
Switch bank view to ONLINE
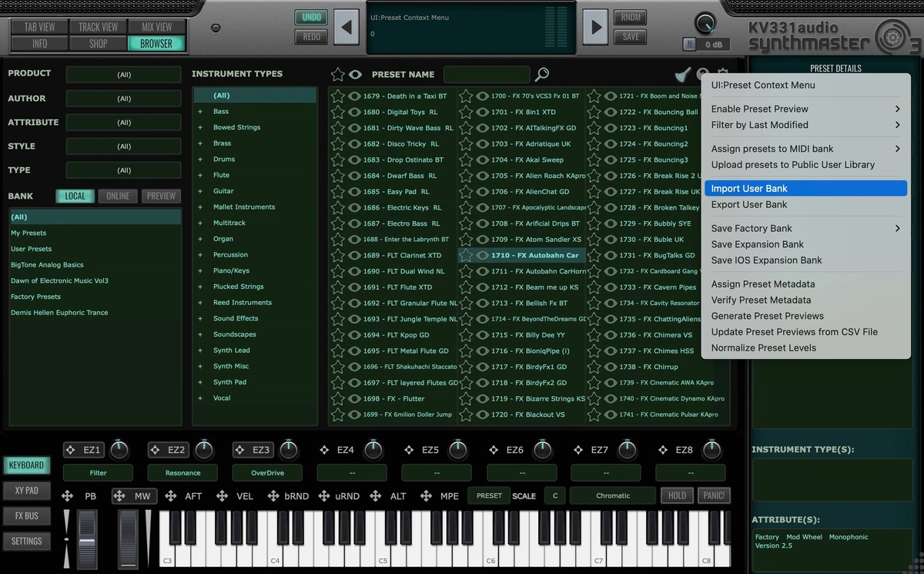point(118,196)
